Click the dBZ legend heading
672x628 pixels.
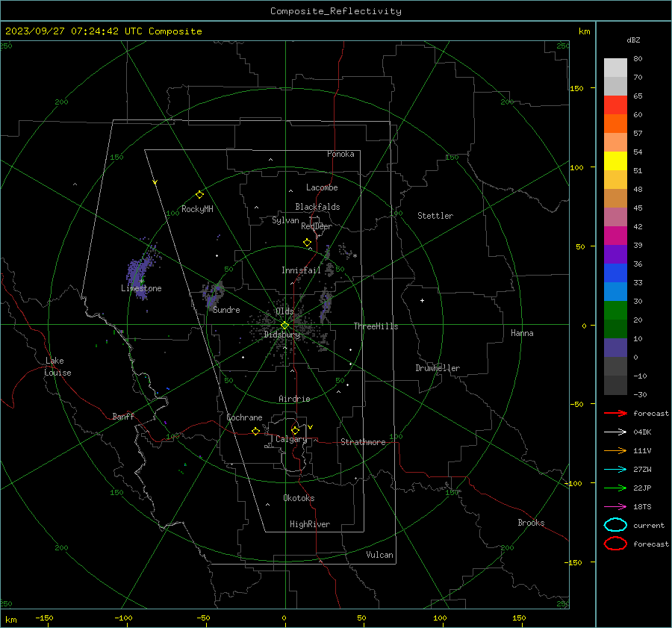[x=633, y=40]
